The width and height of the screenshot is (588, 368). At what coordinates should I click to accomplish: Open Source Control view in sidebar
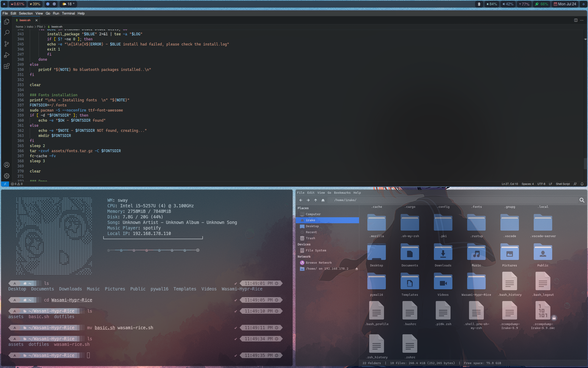[x=6, y=44]
